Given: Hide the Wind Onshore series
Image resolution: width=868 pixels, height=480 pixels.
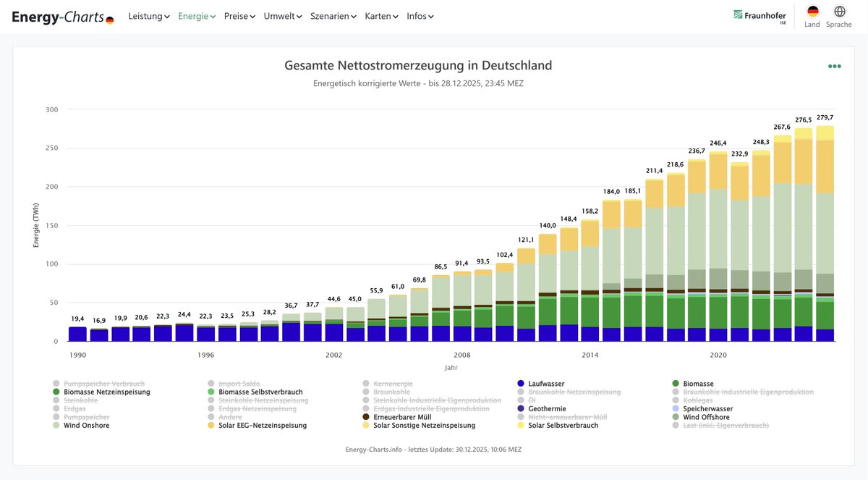Looking at the screenshot, I should click(x=88, y=425).
